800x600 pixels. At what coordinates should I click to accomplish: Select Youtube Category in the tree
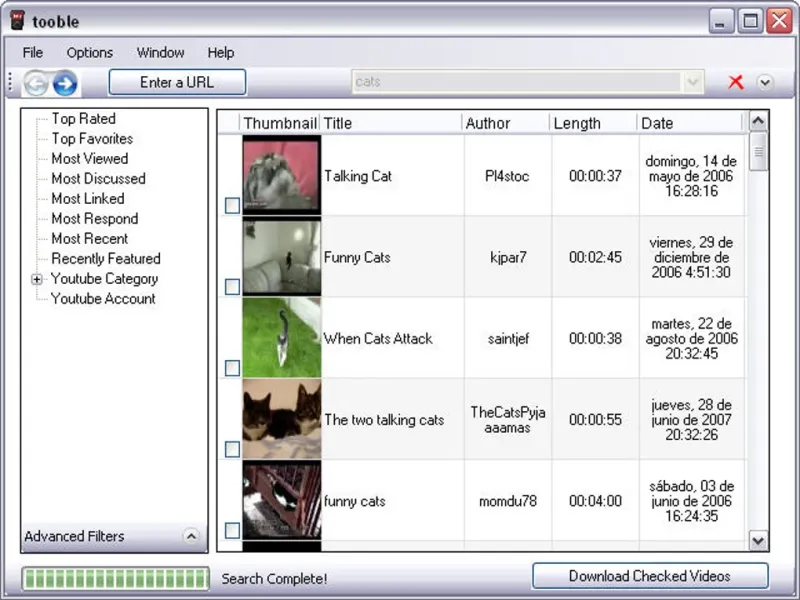pos(105,279)
